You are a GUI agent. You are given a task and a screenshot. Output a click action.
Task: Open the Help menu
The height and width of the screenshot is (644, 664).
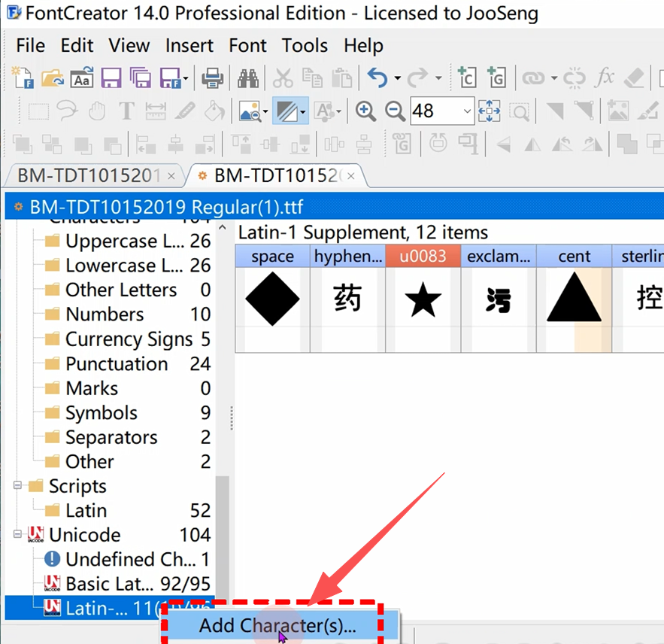click(x=363, y=45)
